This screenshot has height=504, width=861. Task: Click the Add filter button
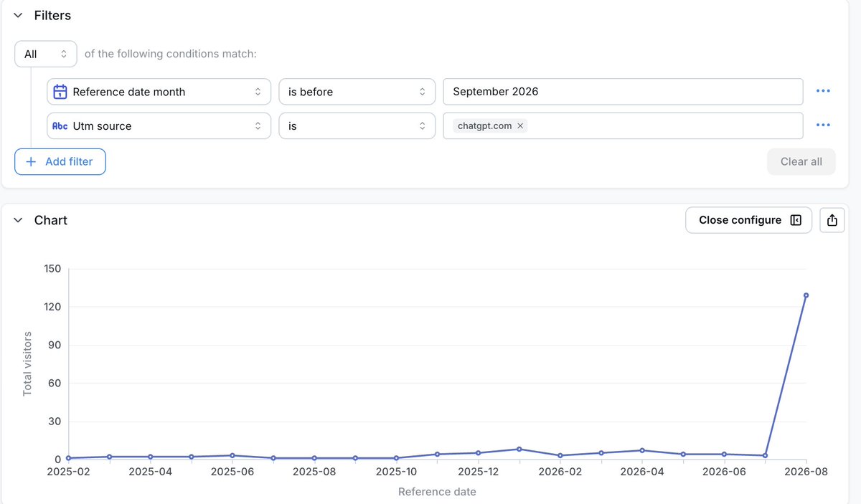60,161
